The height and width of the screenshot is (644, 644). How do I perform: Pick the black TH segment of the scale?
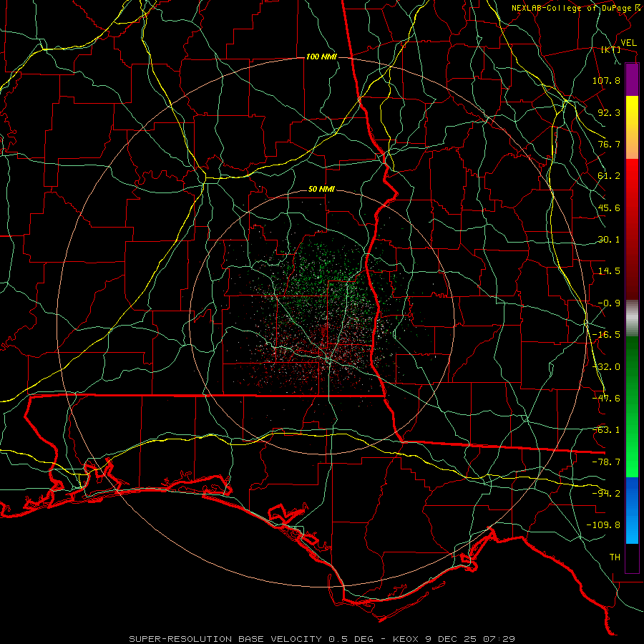[632, 558]
